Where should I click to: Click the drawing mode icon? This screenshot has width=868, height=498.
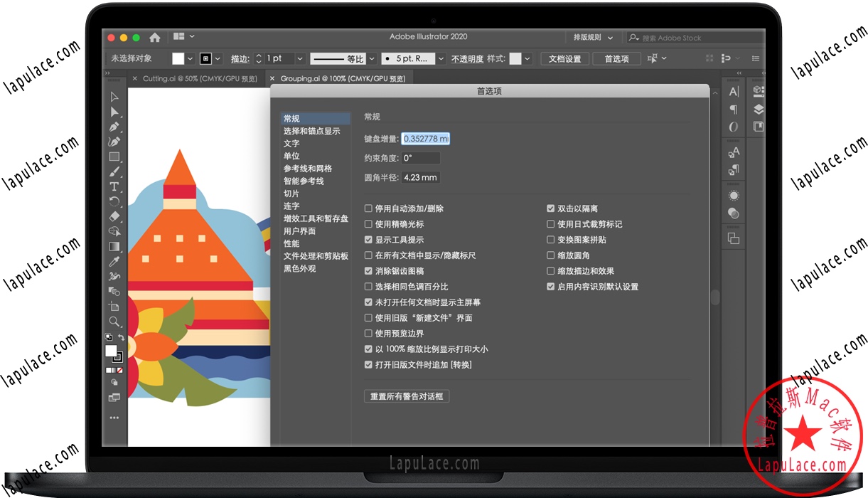(x=114, y=382)
